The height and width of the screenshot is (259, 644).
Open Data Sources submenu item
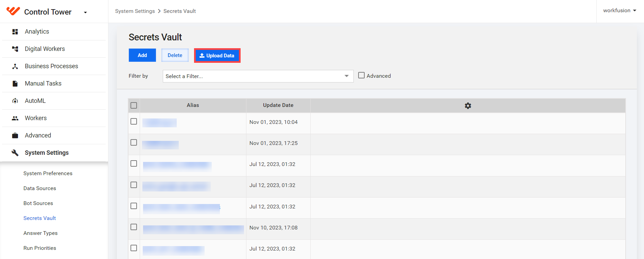click(x=40, y=188)
